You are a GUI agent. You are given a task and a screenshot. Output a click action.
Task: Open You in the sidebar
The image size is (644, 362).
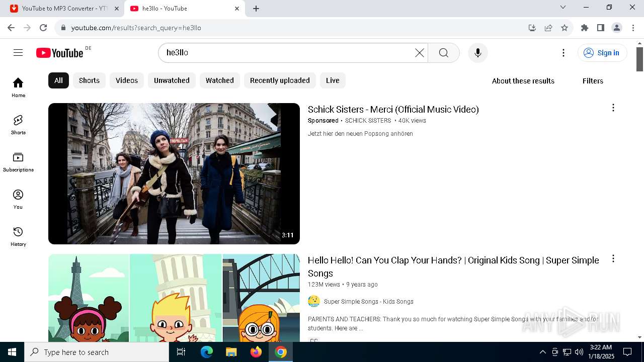pos(18,199)
